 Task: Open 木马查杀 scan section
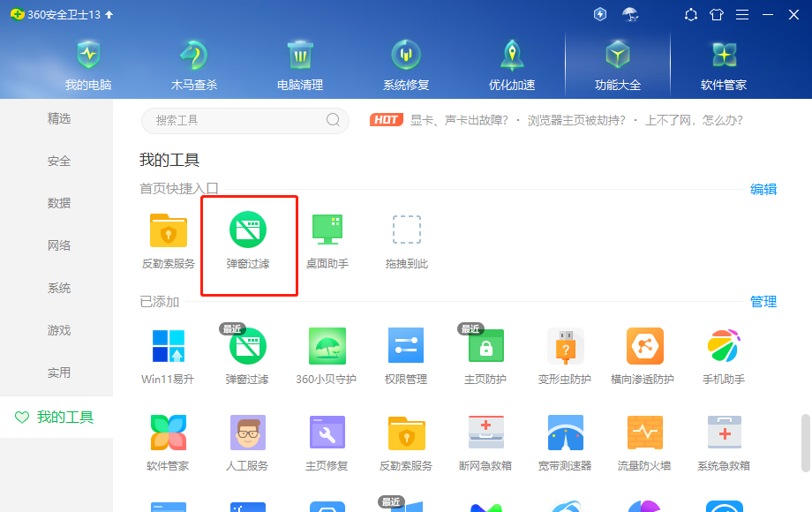193,65
